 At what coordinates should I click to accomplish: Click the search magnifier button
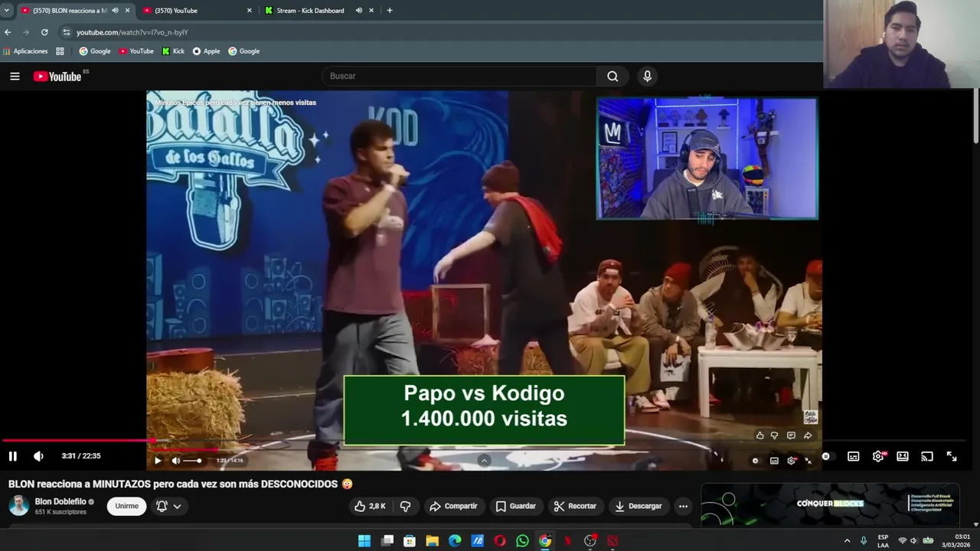point(612,76)
